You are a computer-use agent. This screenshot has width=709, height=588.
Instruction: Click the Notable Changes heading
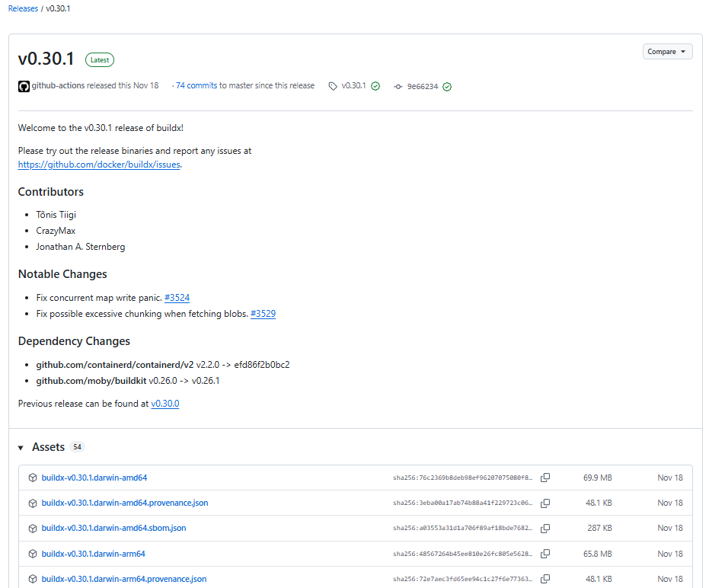tap(62, 274)
